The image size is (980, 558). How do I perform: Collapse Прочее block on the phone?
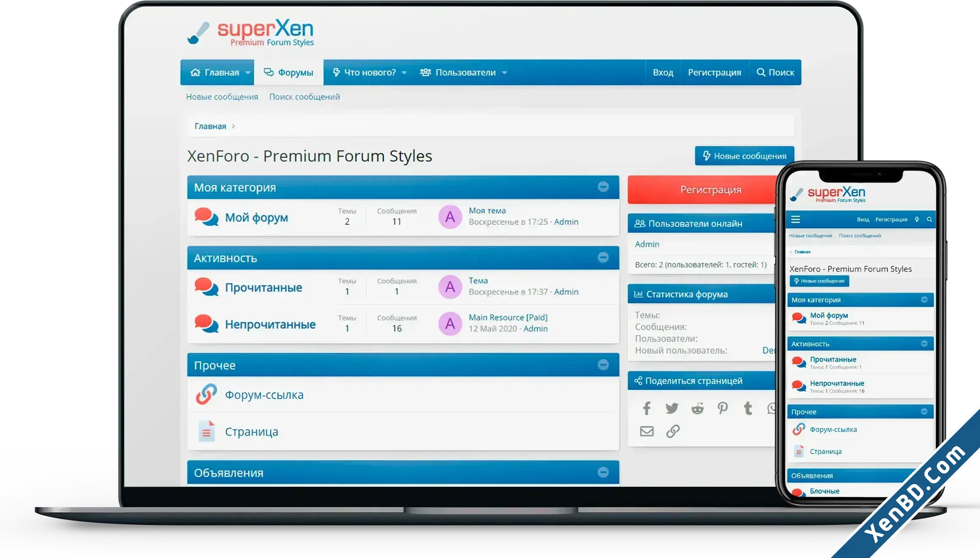(x=924, y=412)
